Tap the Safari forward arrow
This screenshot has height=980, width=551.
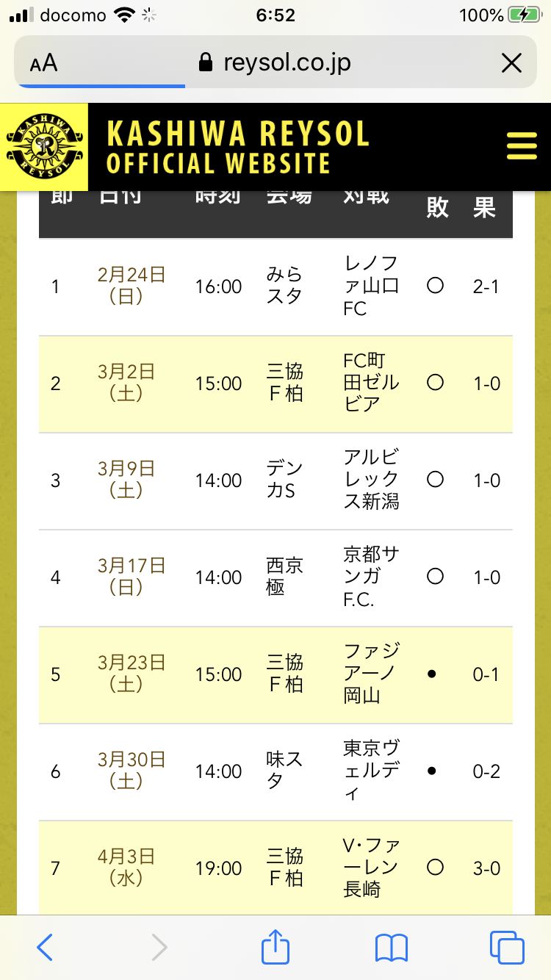[159, 947]
